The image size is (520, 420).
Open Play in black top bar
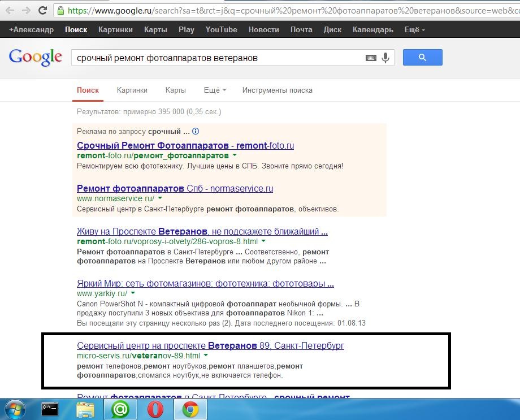click(187, 29)
